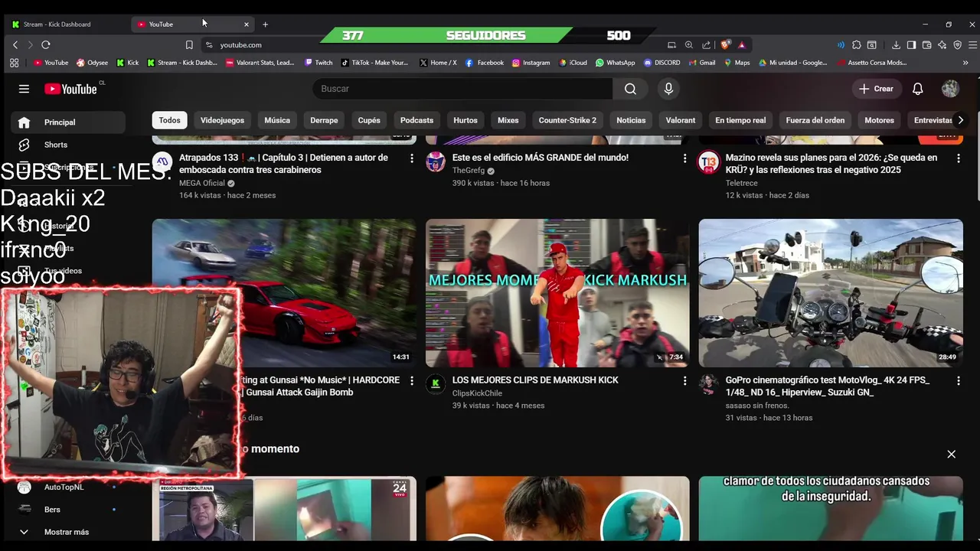Open the notifications bell

click(x=917, y=89)
